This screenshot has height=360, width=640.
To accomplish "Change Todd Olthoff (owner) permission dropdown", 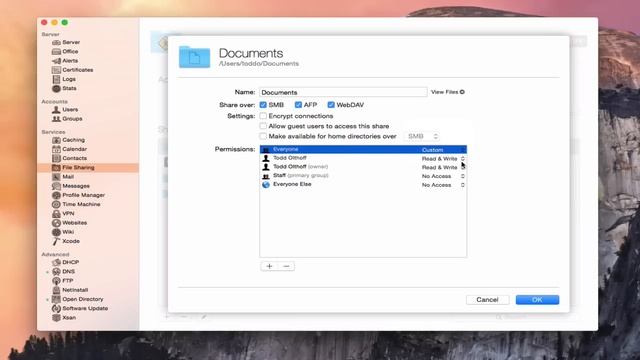I will (x=443, y=167).
